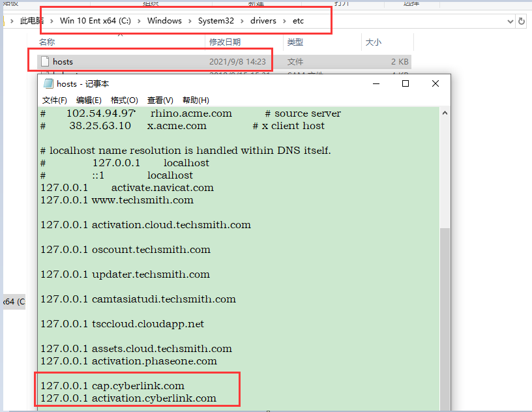Click the 2 KB size cell
The image size is (532, 412).
click(400, 61)
